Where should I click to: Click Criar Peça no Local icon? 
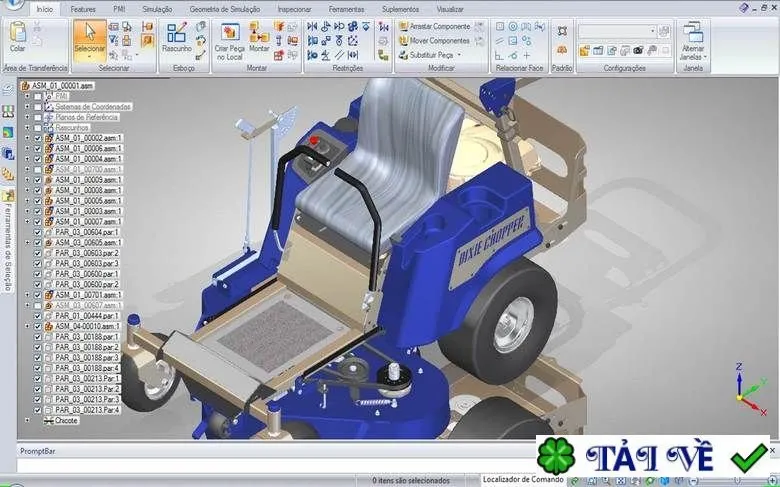229,41
